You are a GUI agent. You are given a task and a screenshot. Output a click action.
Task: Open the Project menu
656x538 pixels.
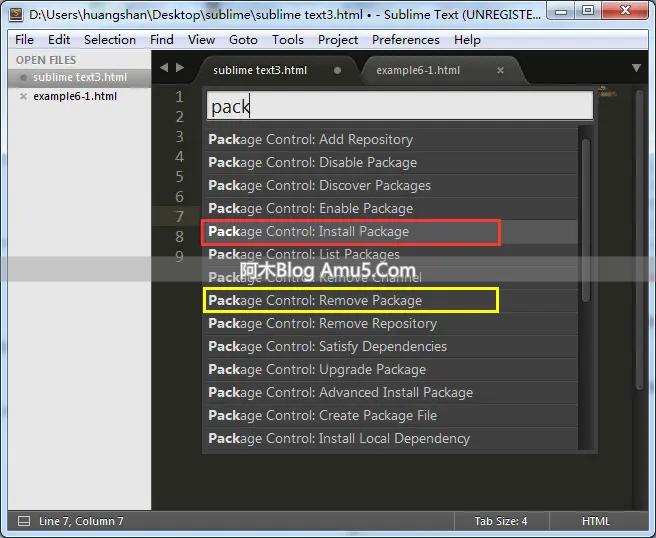pos(338,40)
